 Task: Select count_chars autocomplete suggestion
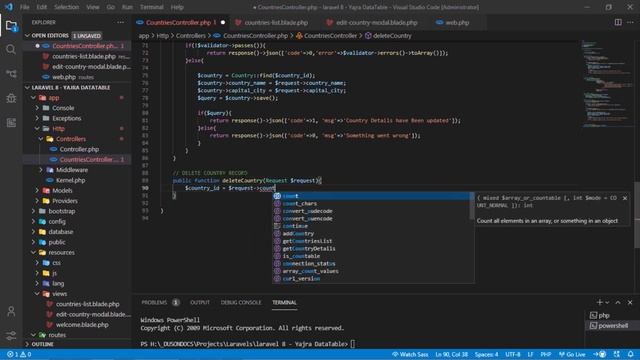pyautogui.click(x=371, y=203)
